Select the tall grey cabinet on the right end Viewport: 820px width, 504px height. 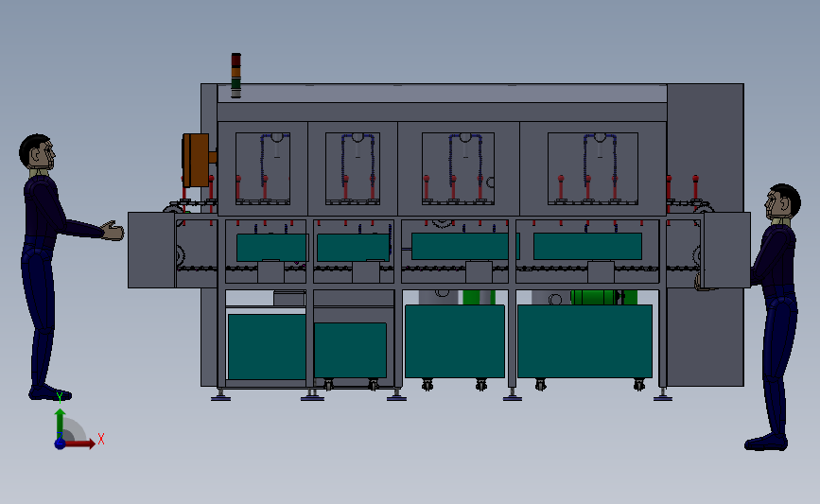705,235
